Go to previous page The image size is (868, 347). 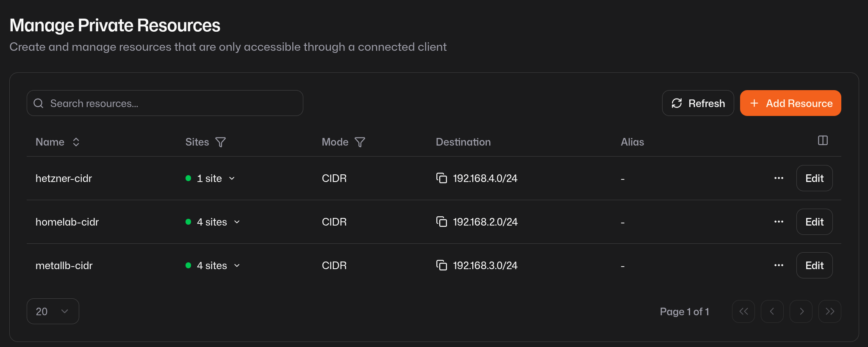(x=772, y=311)
